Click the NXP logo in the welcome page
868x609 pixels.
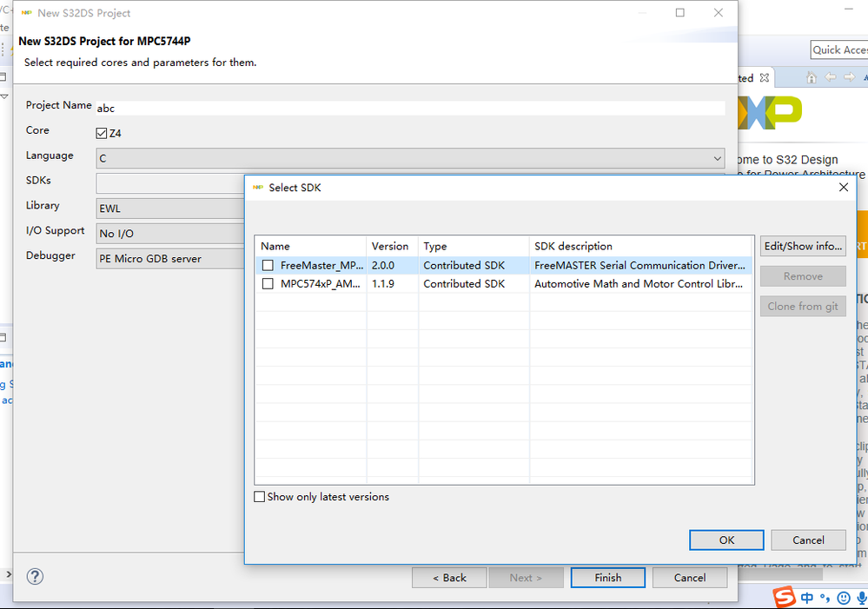pyautogui.click(x=770, y=113)
